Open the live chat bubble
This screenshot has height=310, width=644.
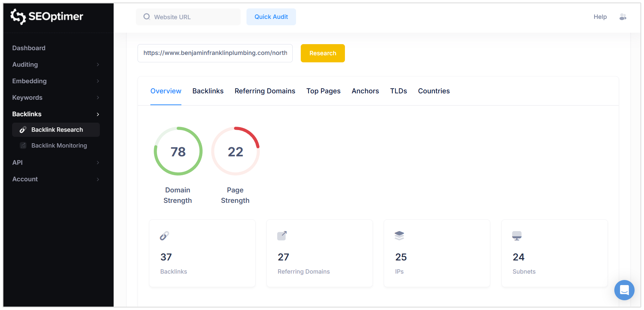click(624, 290)
